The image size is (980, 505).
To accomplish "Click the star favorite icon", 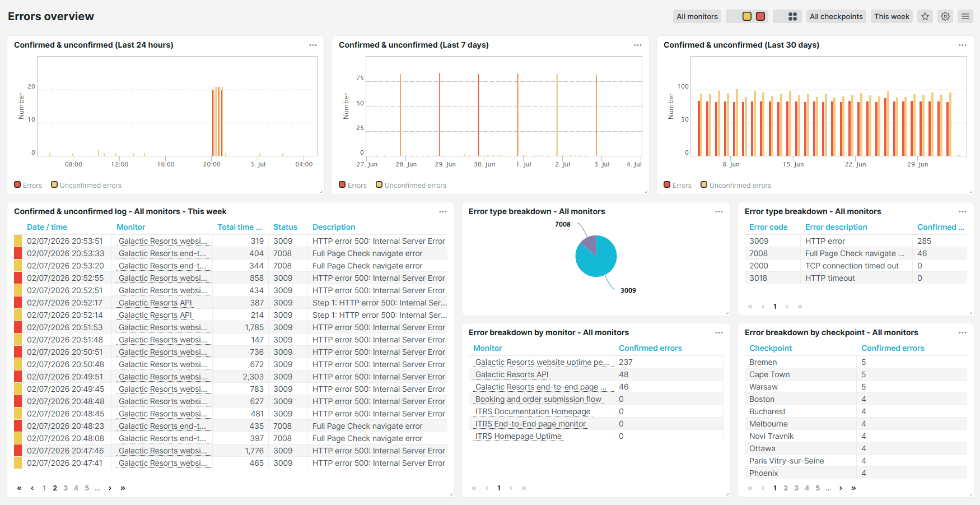I will (925, 16).
